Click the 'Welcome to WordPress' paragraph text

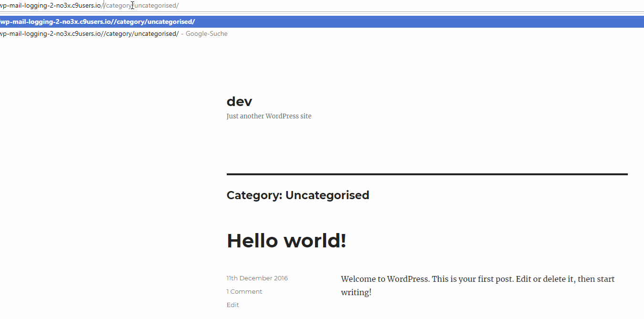coord(478,286)
